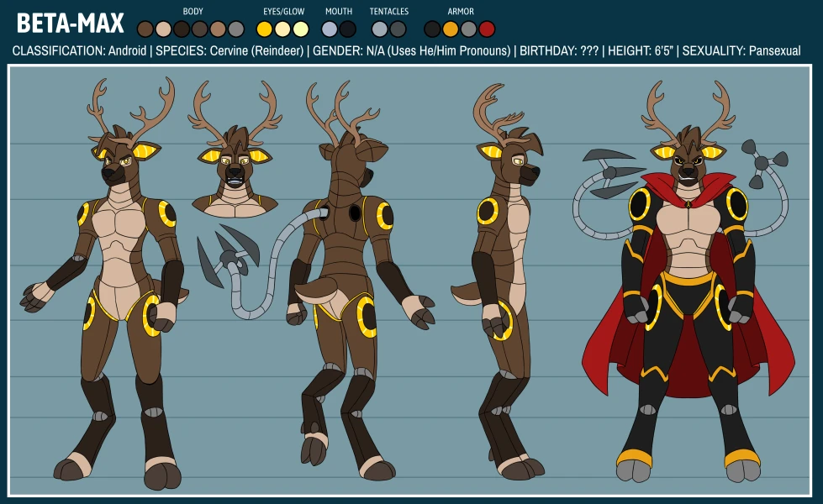Click the BETA-MAX title
This screenshot has height=504, width=823.
click(71, 24)
